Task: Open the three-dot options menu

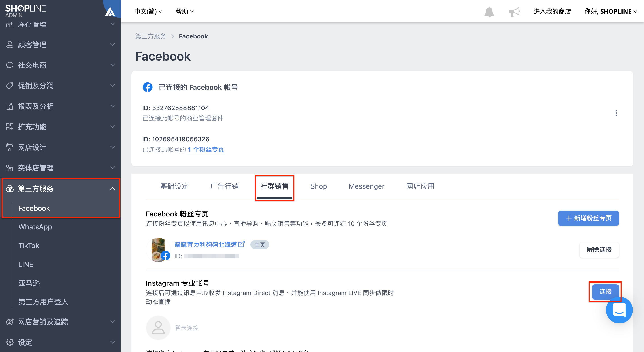Action: [616, 113]
